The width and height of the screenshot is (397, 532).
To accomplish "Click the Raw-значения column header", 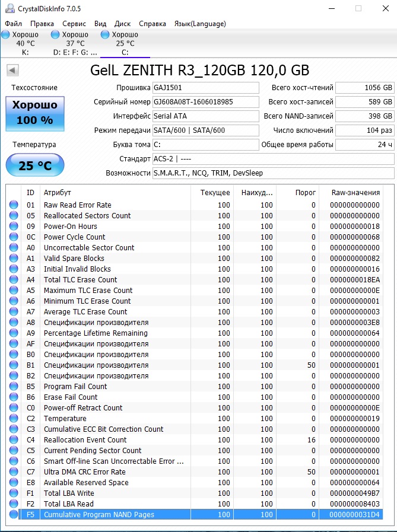I will click(x=351, y=192).
